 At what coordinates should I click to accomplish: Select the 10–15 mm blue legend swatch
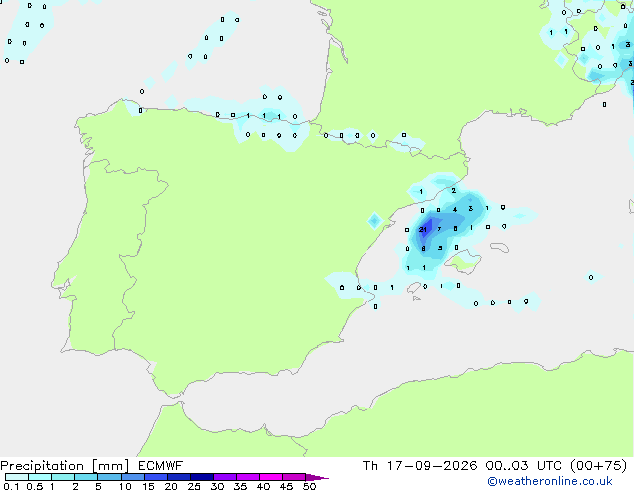133,477
